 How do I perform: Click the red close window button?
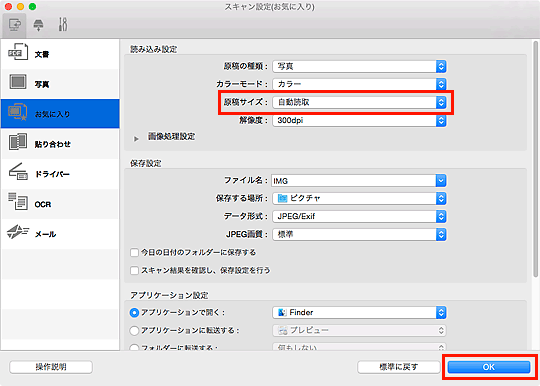pyautogui.click(x=8, y=7)
